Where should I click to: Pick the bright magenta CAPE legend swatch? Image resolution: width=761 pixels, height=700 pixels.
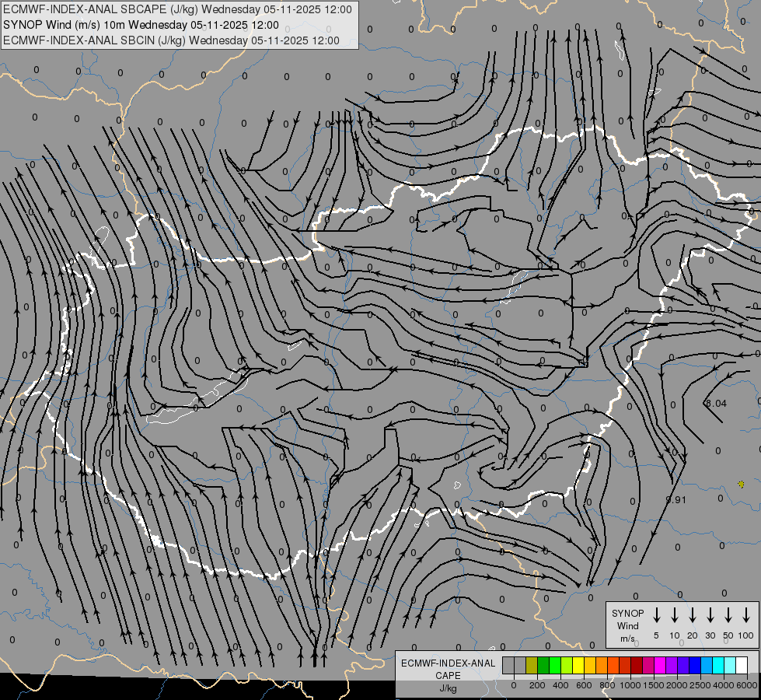pos(660,665)
